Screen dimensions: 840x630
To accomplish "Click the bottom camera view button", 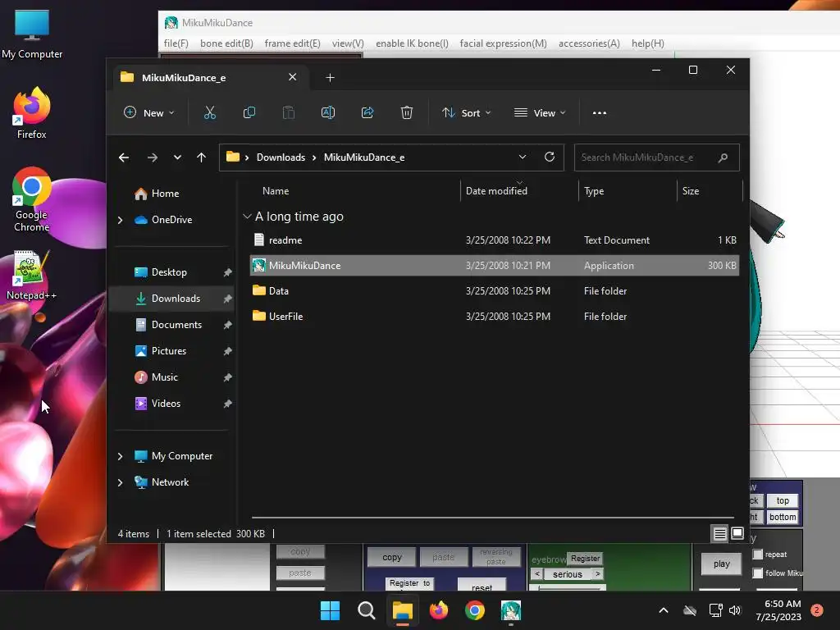I will click(782, 517).
